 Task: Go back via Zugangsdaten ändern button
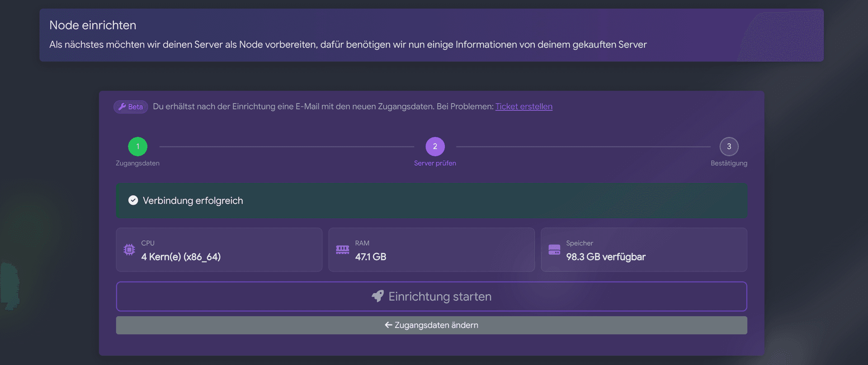click(431, 325)
